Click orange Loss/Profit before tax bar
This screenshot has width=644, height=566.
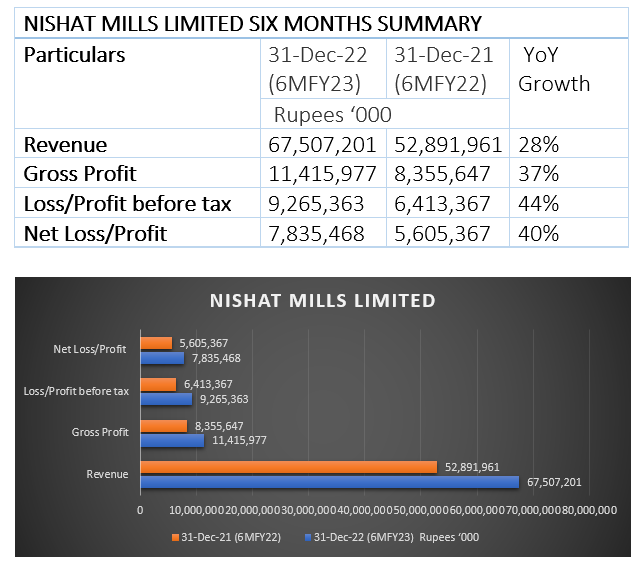pyautogui.click(x=159, y=384)
